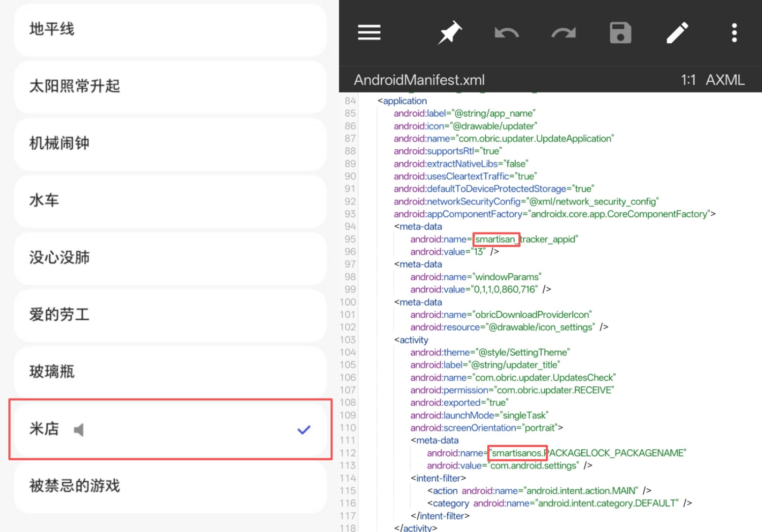Select 玻璃瓶 in the list
Image resolution: width=762 pixels, height=532 pixels.
click(170, 372)
